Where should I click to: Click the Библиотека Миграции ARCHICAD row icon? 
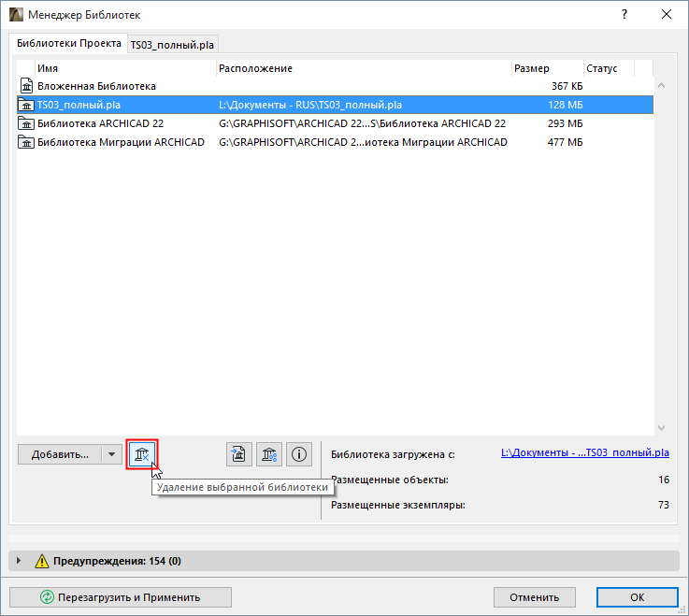pos(26,142)
